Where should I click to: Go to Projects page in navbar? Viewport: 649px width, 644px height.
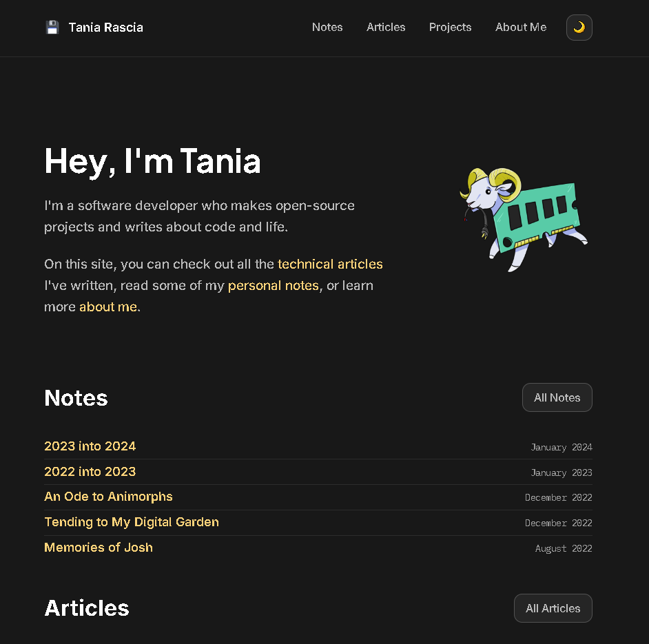[x=450, y=28]
